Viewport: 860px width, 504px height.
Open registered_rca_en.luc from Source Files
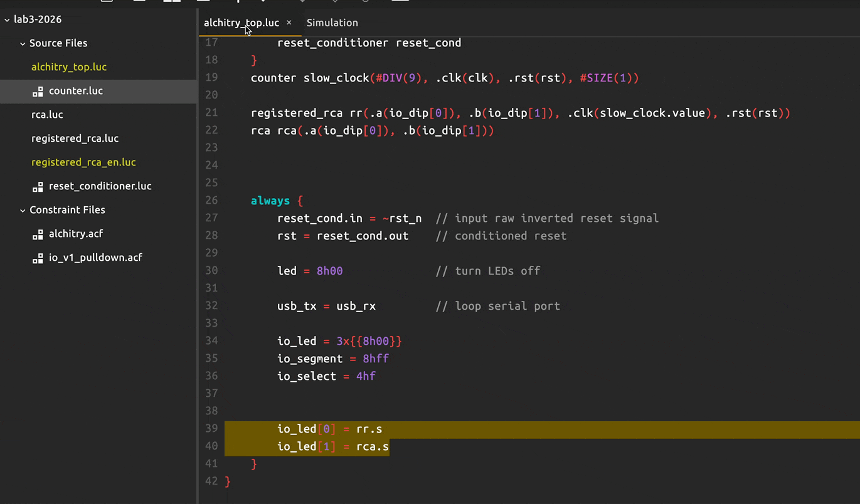83,162
